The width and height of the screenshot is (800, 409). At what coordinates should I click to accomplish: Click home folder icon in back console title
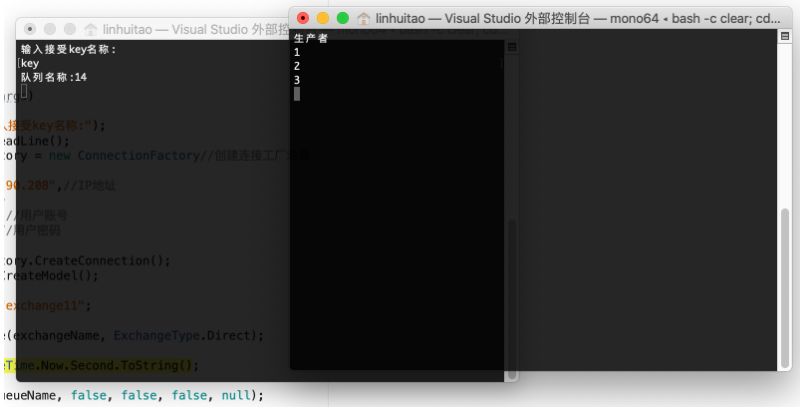90,30
